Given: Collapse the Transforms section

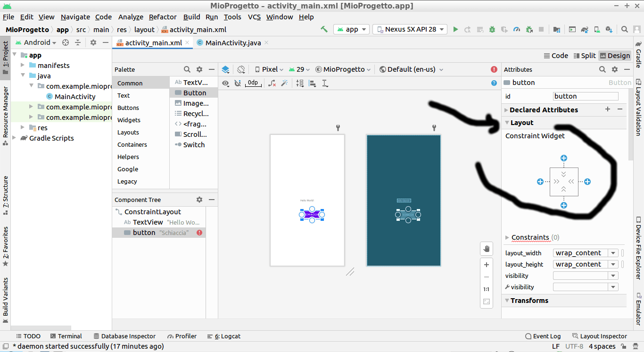Looking at the screenshot, I should point(507,301).
